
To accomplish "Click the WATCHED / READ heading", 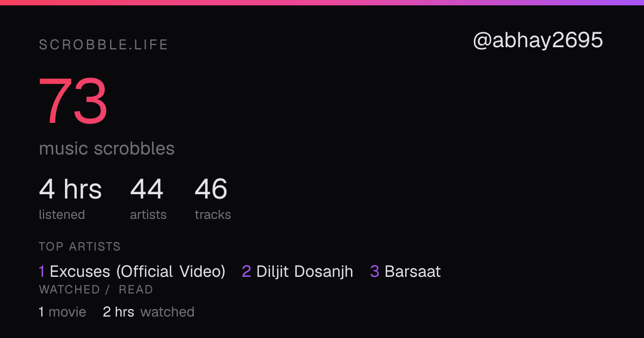I will click(96, 290).
